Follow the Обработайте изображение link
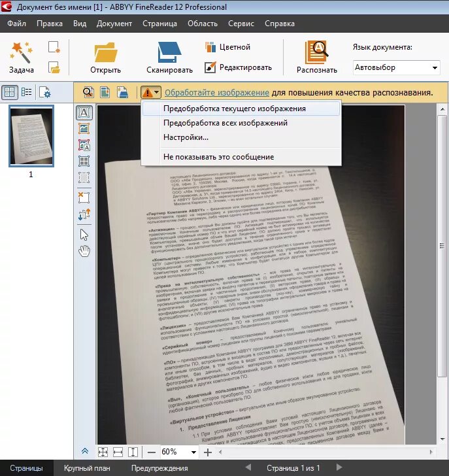 (x=217, y=92)
